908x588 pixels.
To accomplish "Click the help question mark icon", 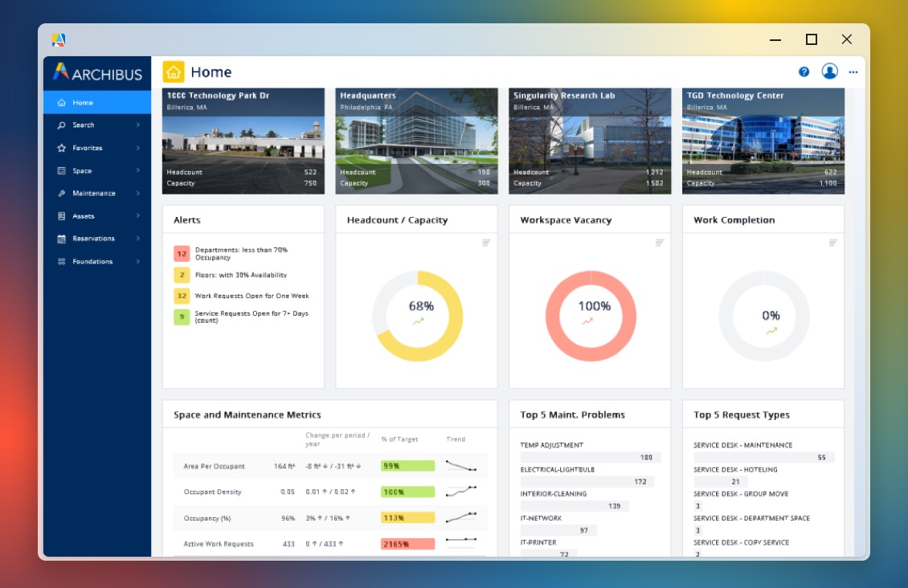I will [804, 71].
